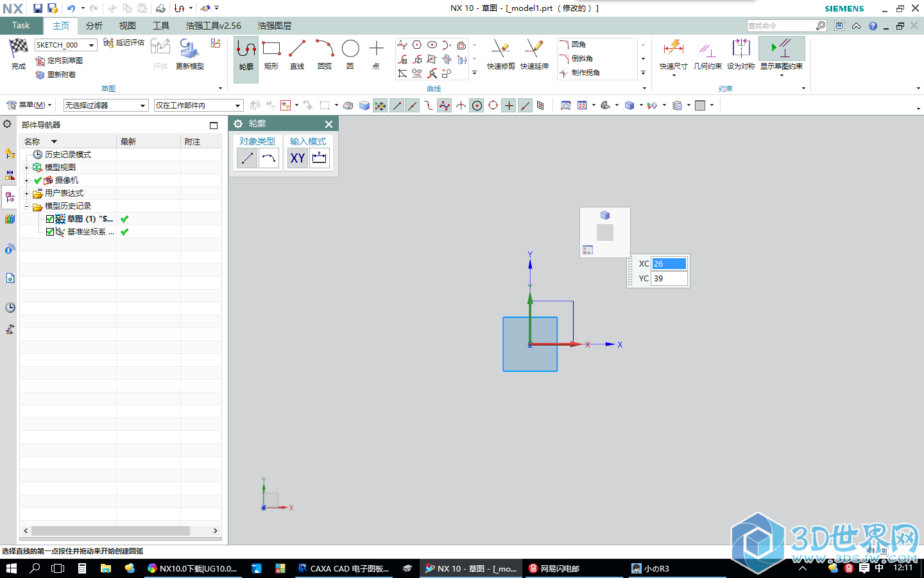This screenshot has width=924, height=578.
Task: Open the Rapid Dimension dropdown arrow
Action: point(674,76)
